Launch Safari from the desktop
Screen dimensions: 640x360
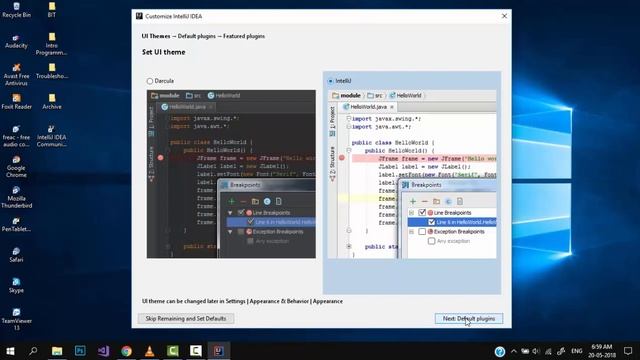(x=16, y=255)
